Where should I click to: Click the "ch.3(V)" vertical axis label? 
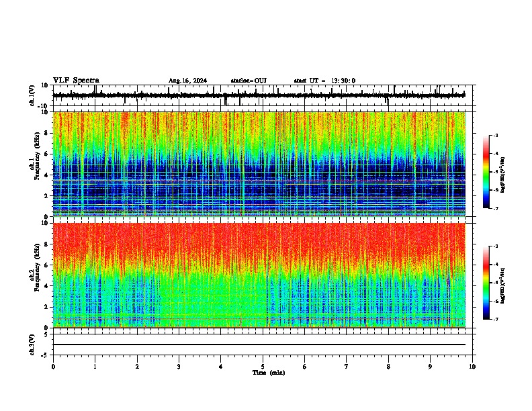[x=32, y=345]
